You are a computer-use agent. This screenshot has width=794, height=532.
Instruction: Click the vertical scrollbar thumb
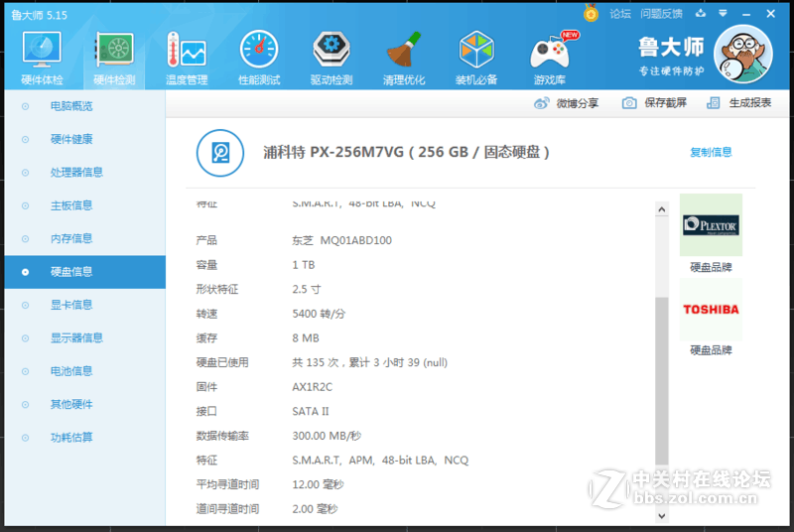click(x=661, y=381)
